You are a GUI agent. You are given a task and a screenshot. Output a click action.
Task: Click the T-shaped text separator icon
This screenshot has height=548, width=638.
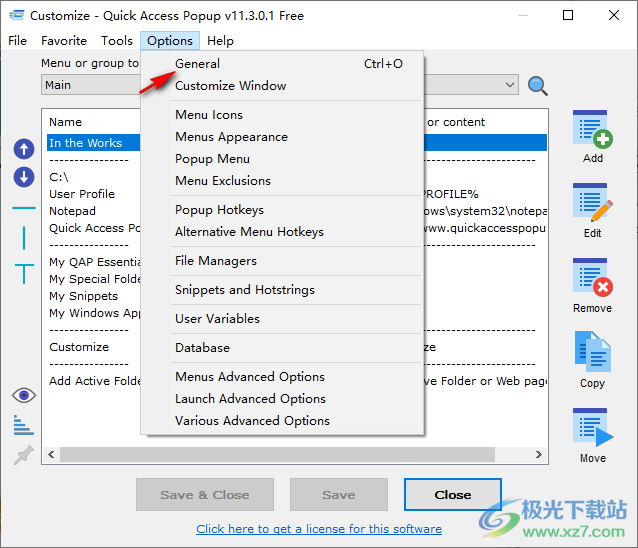coord(24,273)
